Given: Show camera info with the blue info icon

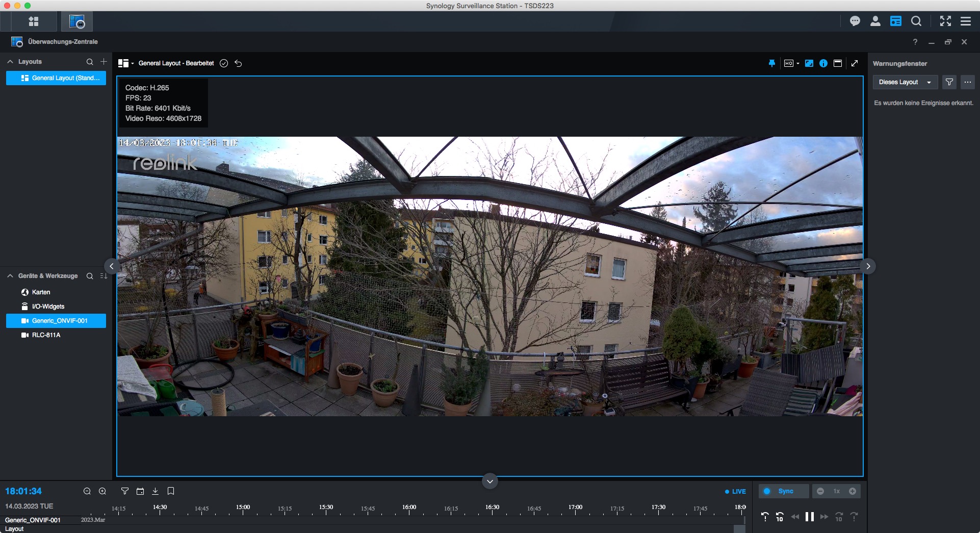Looking at the screenshot, I should point(823,63).
